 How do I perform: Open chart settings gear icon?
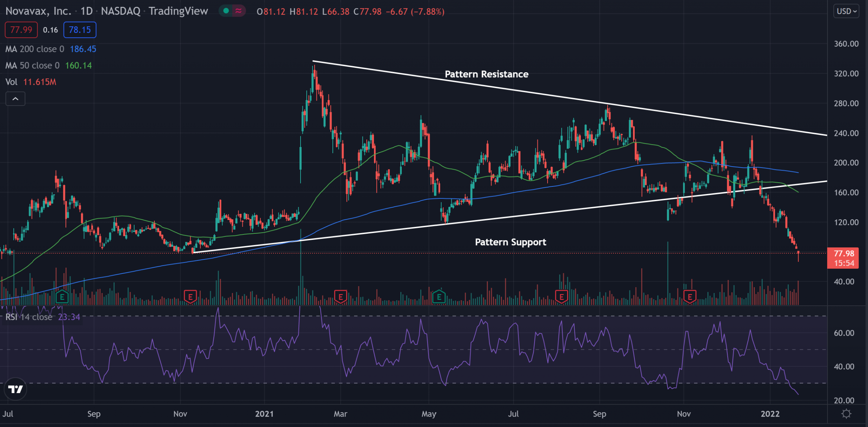(x=846, y=414)
